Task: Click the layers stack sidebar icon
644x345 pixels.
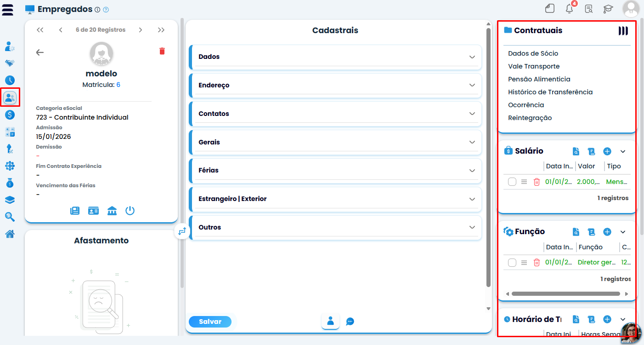Action: pos(10,200)
